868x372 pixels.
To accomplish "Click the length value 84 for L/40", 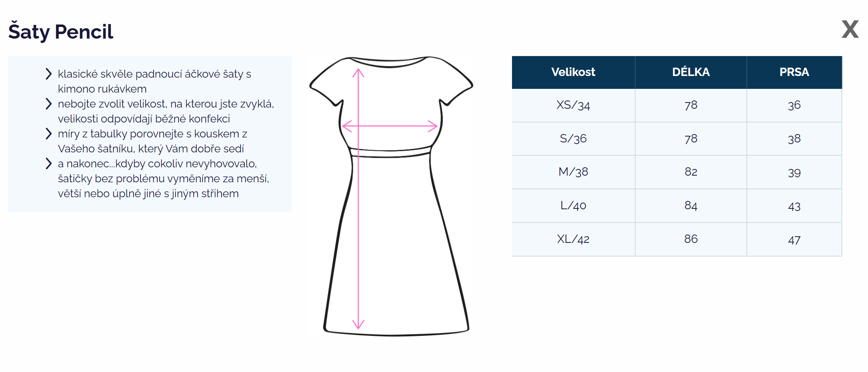I will (x=691, y=206).
